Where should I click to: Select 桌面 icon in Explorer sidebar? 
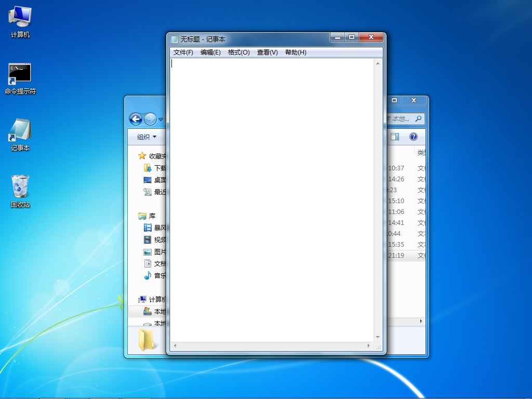147,180
